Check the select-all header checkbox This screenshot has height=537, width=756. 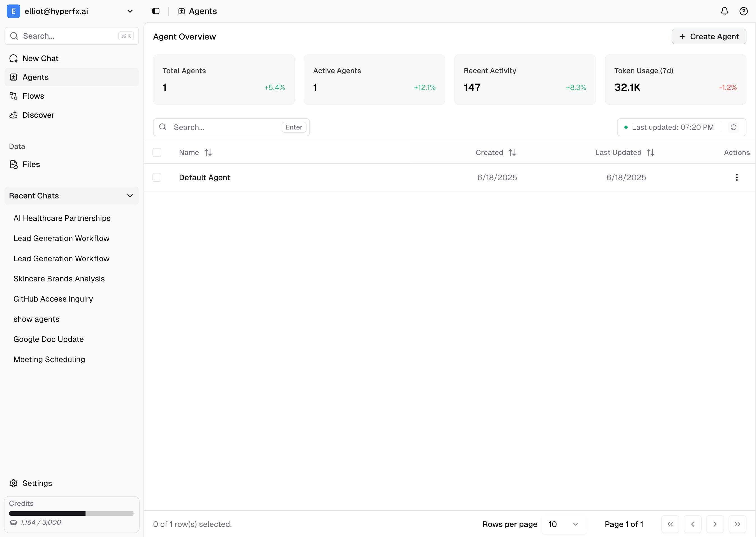pos(157,152)
